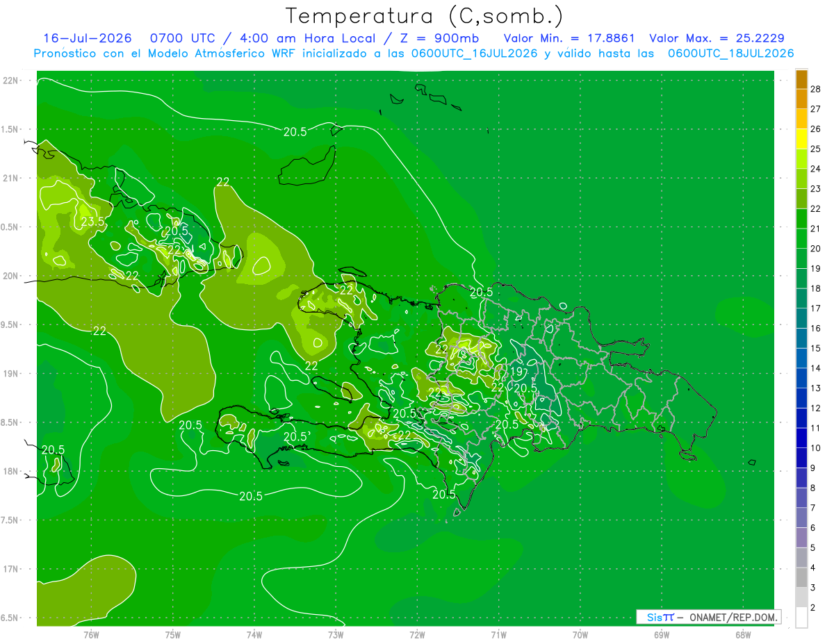Click the '71W' longitude axis label
The image size is (834, 644).
pyautogui.click(x=498, y=634)
